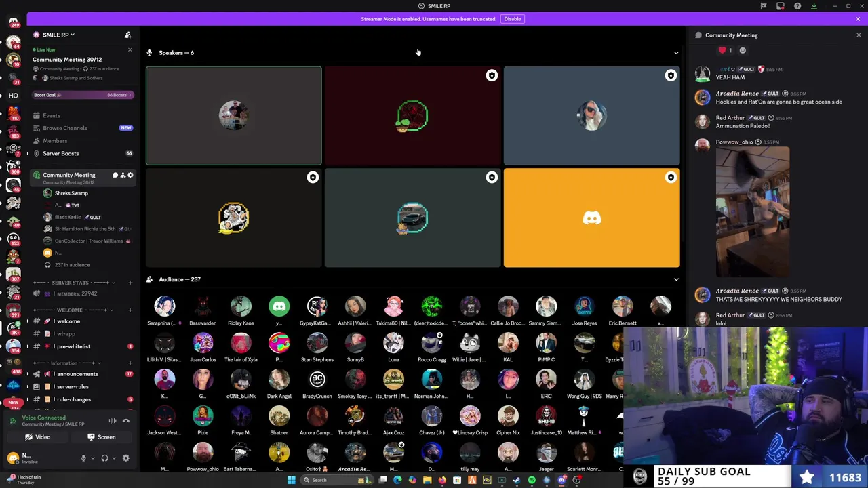Turn on camera with Video button
The height and width of the screenshot is (488, 868).
[37, 437]
